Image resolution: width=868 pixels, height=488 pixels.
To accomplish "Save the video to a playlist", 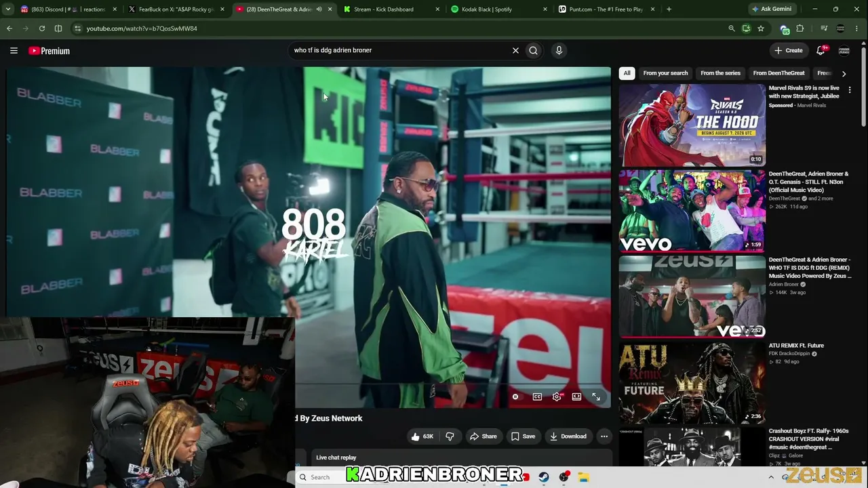I will tap(523, 436).
